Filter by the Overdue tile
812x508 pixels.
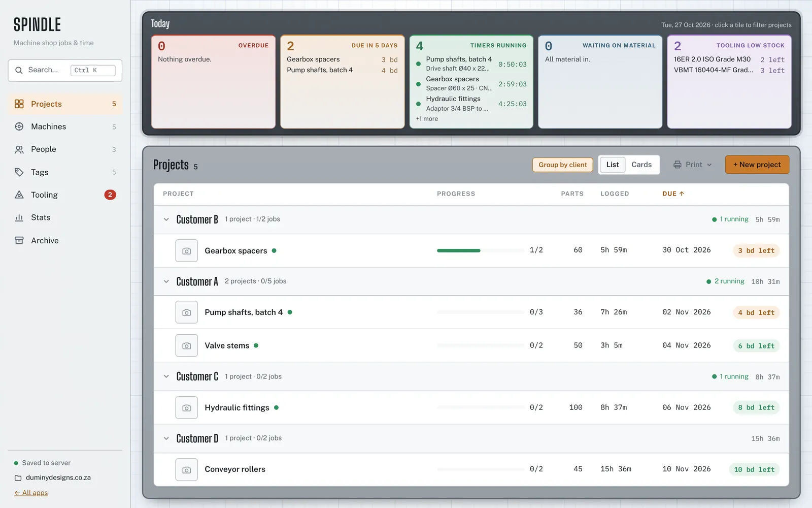click(213, 82)
